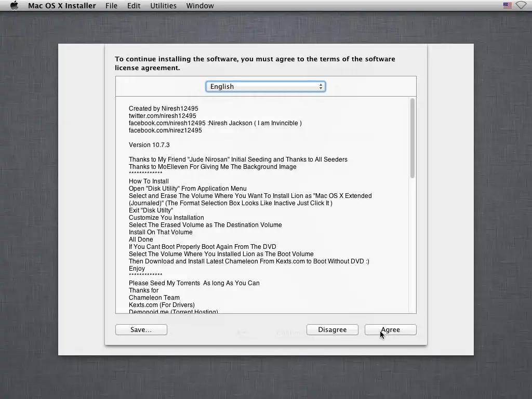
Task: Click the 'Version 10.7.3' text
Action: pyautogui.click(x=149, y=145)
